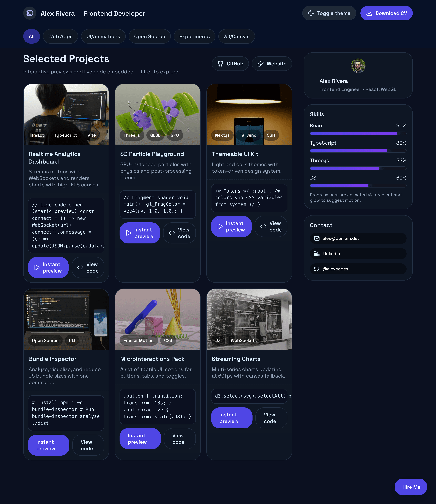Click the LinkedIn icon in Contact
Image resolution: width=436 pixels, height=504 pixels.
click(x=317, y=254)
